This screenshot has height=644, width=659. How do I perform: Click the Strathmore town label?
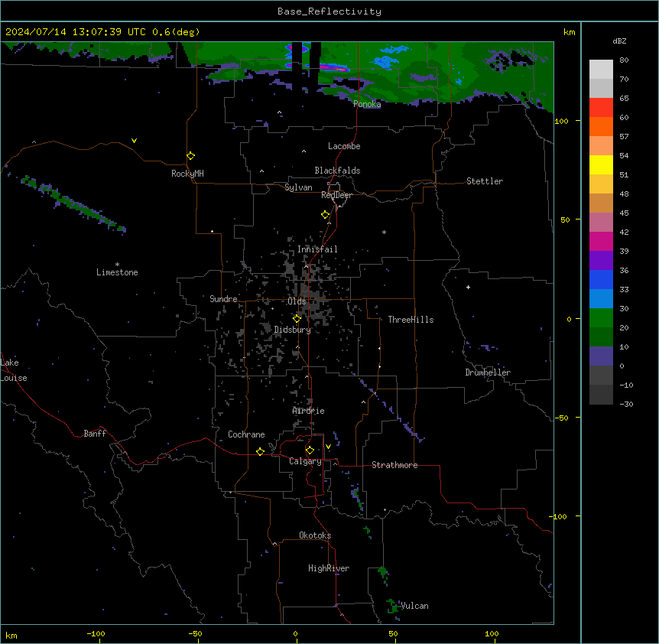394,465
